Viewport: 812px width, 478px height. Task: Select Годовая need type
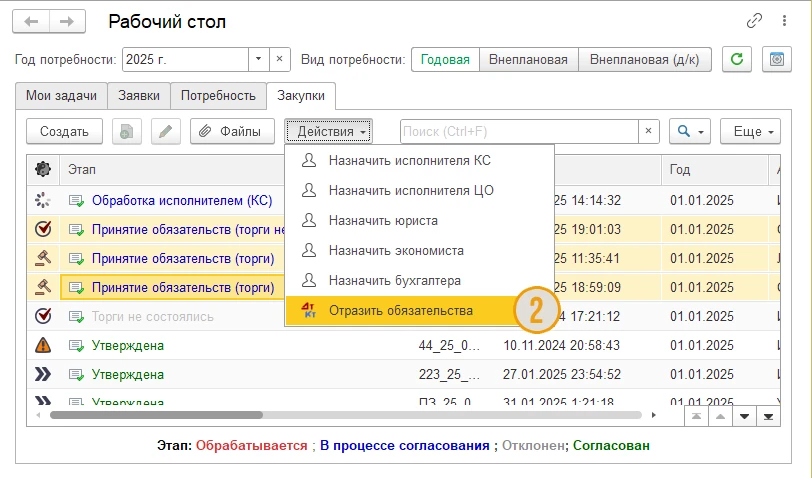tap(445, 60)
